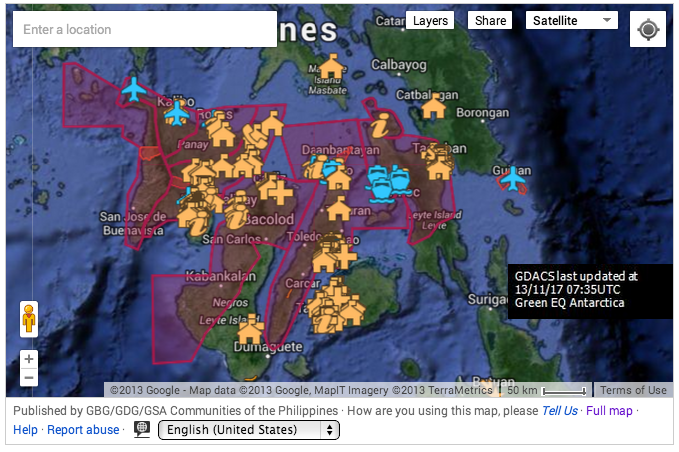Zoom out with the minus button
Screen dimensions: 679x452
29,378
